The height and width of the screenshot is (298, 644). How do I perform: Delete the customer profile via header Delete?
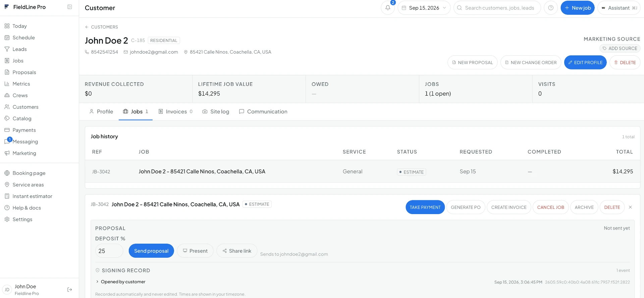(x=625, y=62)
